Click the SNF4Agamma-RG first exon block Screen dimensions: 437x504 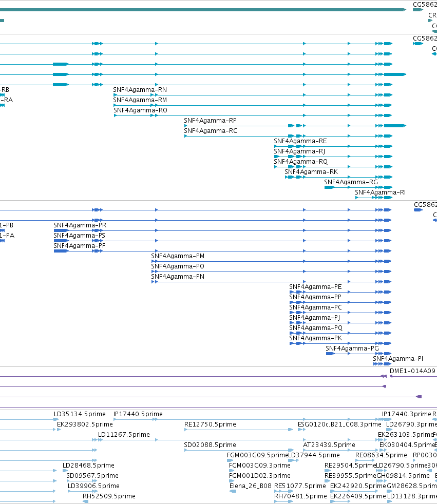(329, 187)
